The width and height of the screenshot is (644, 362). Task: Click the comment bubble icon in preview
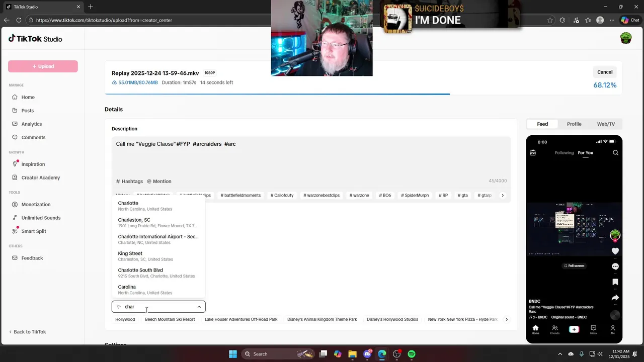click(615, 266)
